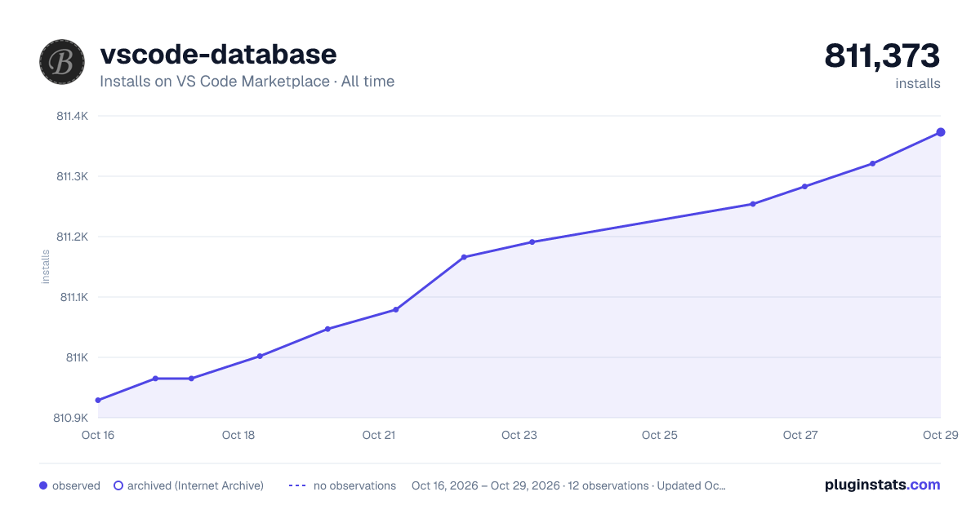This screenshot has height=514, width=980.
Task: Select the data point near 811K past Oct 18
Action: tap(260, 356)
